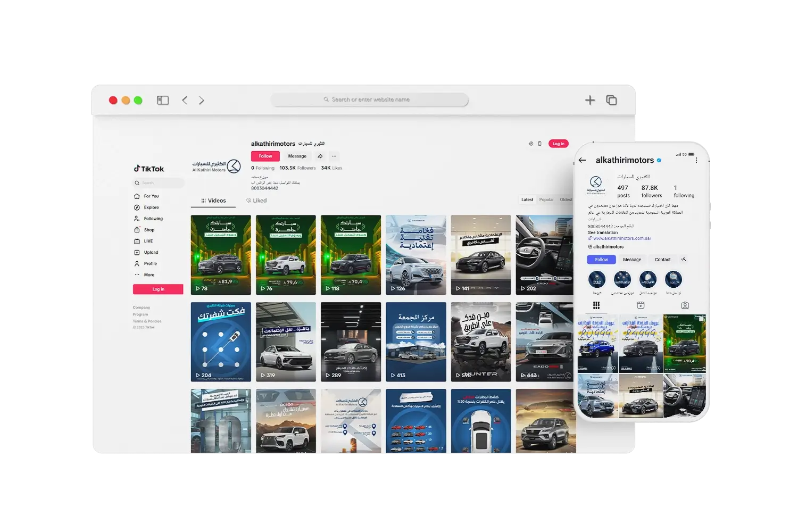
Task: Open the video with 126 views
Action: click(416, 255)
